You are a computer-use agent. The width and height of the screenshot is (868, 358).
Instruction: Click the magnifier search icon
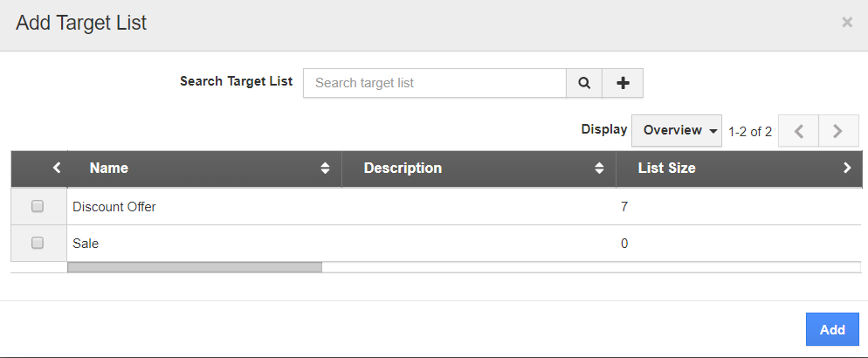[x=584, y=83]
